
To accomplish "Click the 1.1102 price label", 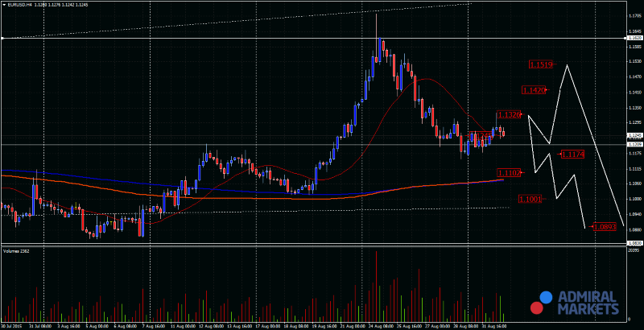I will (x=509, y=172).
